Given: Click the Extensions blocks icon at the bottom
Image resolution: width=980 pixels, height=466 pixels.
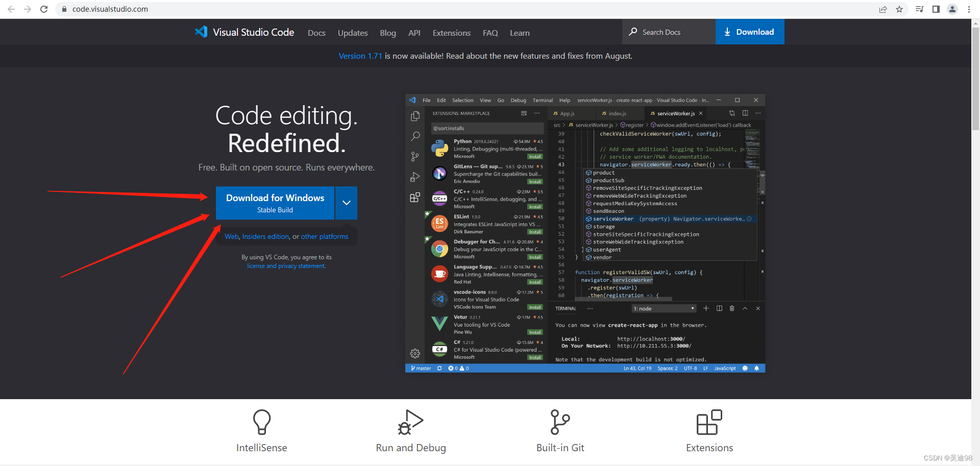Looking at the screenshot, I should click(x=709, y=422).
